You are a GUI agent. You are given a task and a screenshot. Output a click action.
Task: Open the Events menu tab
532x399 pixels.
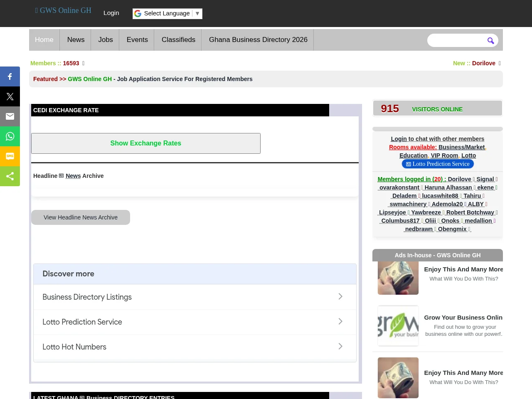coord(137,40)
